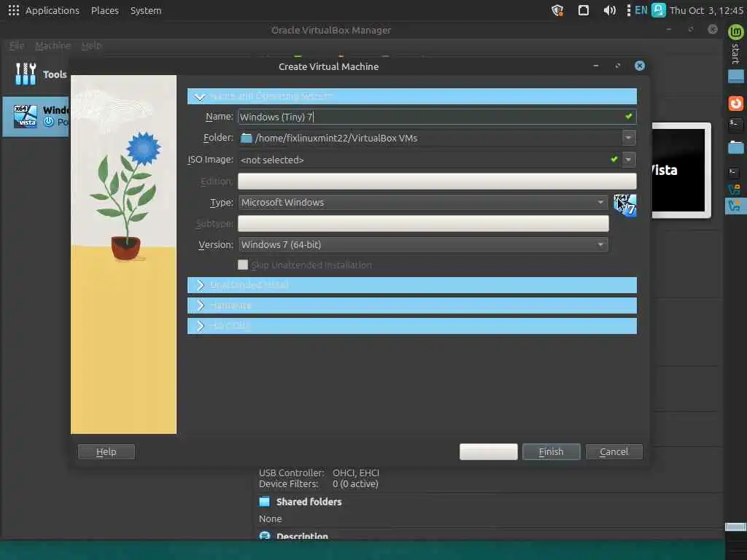Open the Applications menu
747x560 pixels.
(53, 10)
